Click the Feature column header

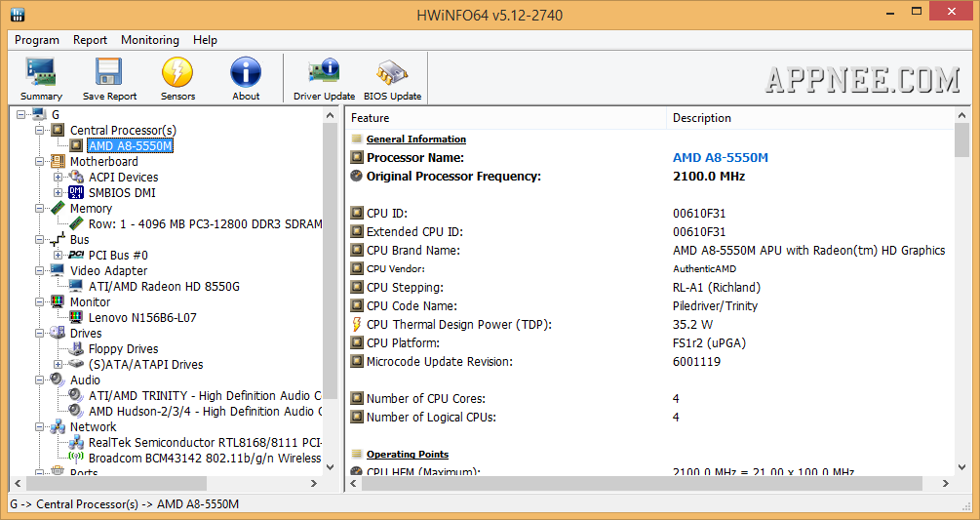(506, 118)
